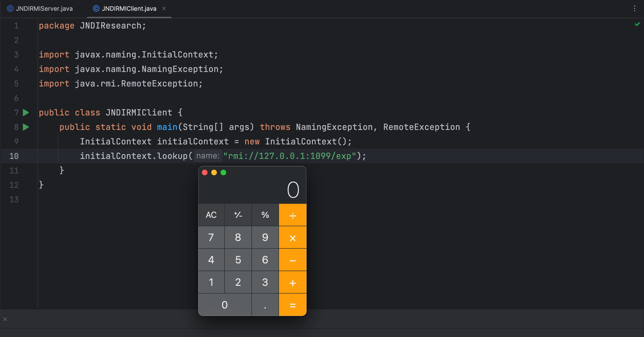Click the decimal point key in Calculator
This screenshot has height=337, width=644.
[x=265, y=305]
